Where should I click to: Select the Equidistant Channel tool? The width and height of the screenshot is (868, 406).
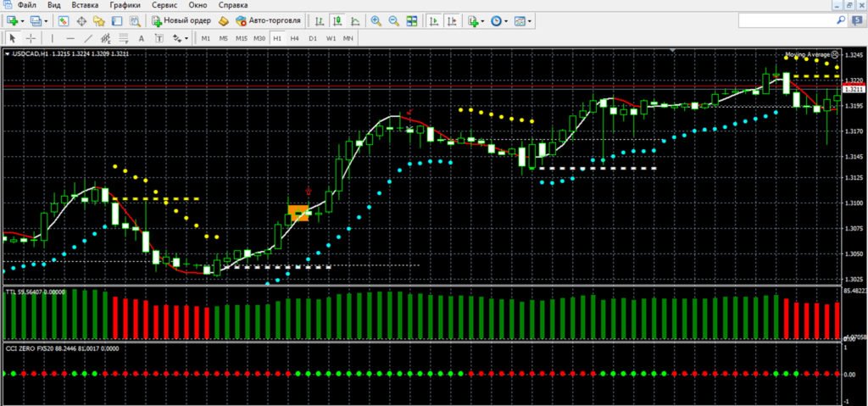106,38
